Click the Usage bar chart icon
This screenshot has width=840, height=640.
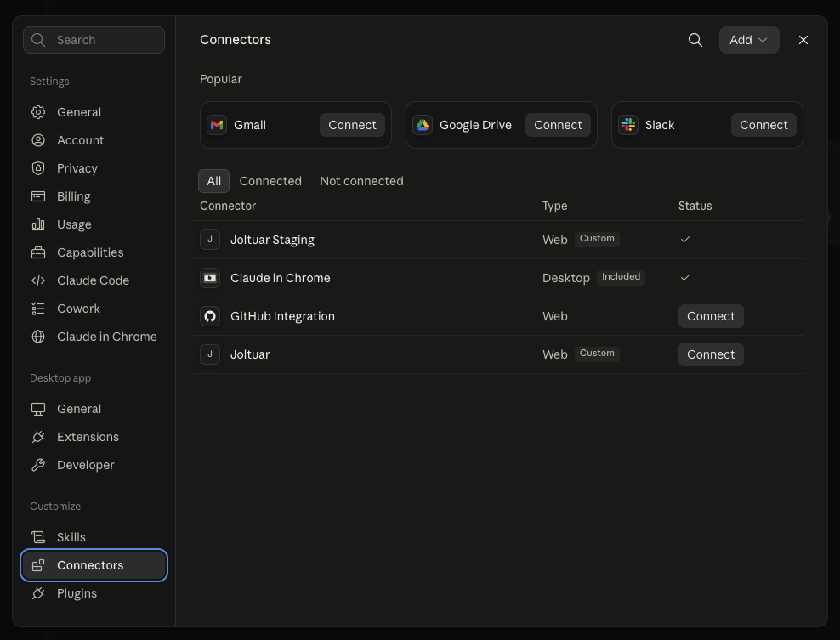38,224
